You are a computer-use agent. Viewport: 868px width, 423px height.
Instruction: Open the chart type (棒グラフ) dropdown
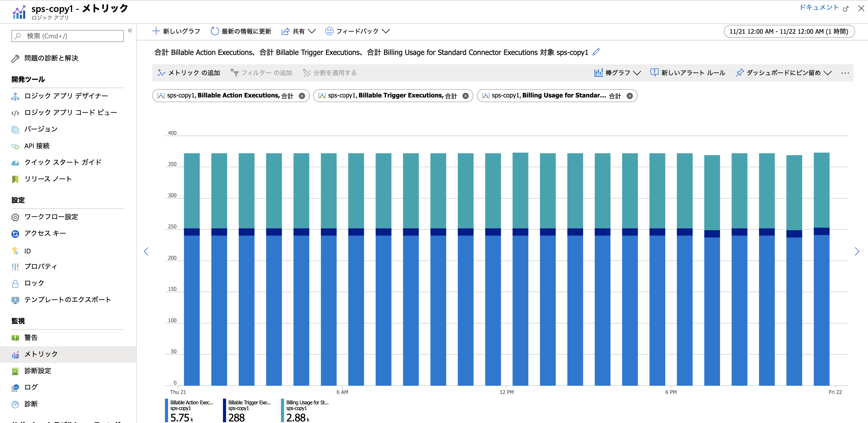pos(617,73)
